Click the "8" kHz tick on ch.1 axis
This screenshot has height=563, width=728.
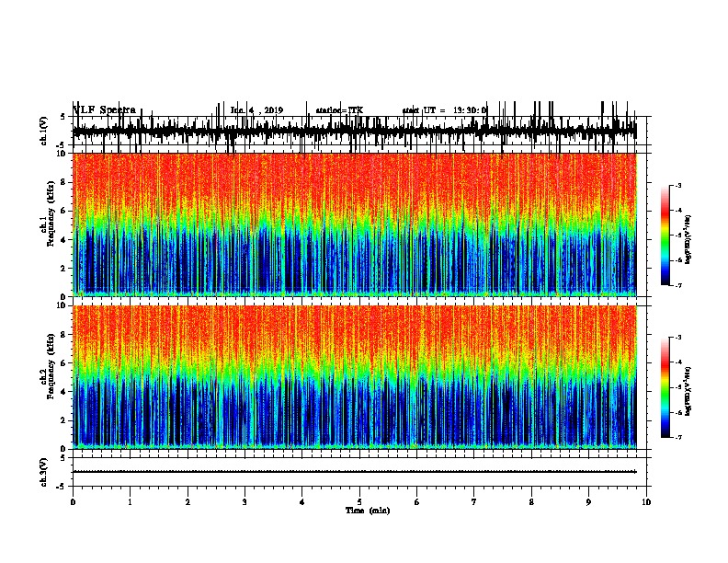[64, 182]
